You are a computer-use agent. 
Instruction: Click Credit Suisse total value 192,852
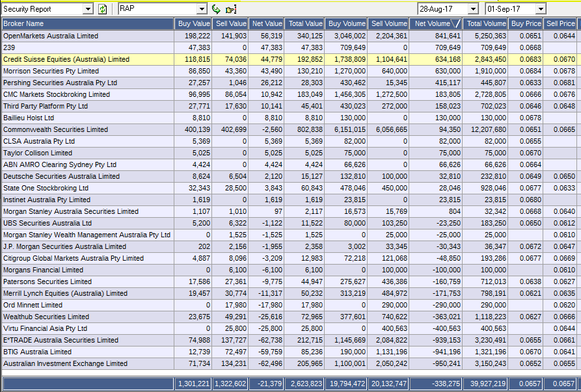click(310, 59)
